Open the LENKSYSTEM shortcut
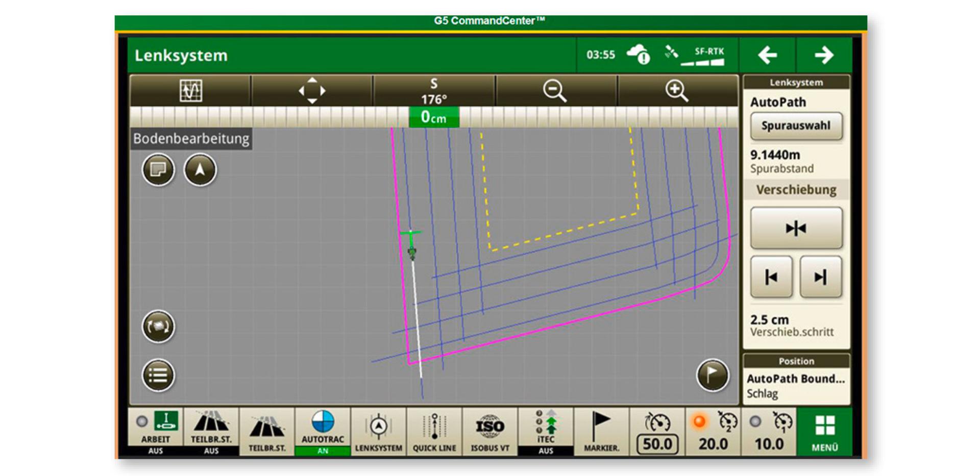 click(379, 432)
